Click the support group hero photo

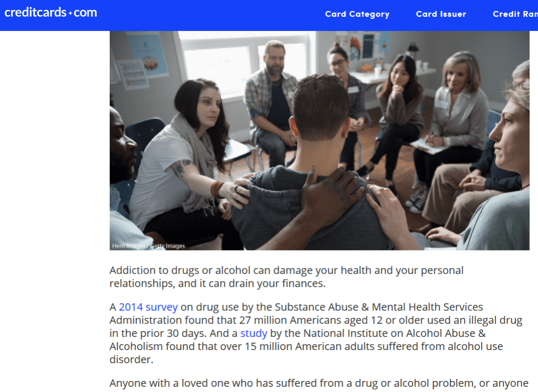pos(319,140)
